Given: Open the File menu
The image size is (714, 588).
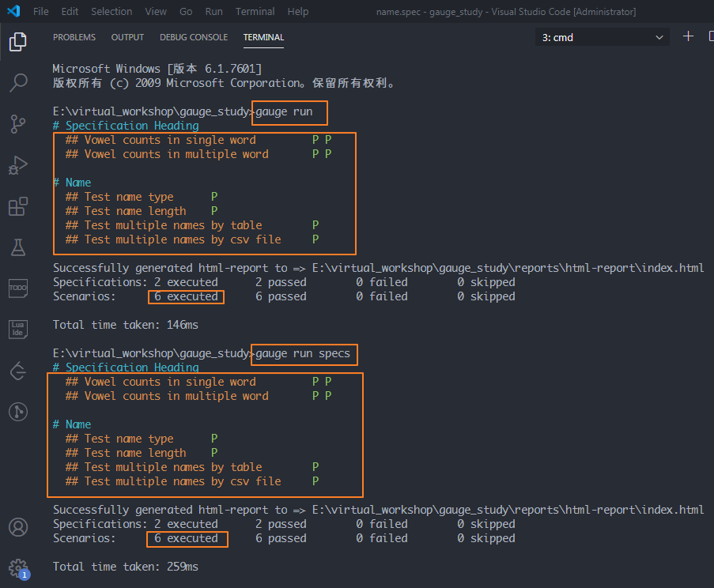Looking at the screenshot, I should pyautogui.click(x=41, y=11).
